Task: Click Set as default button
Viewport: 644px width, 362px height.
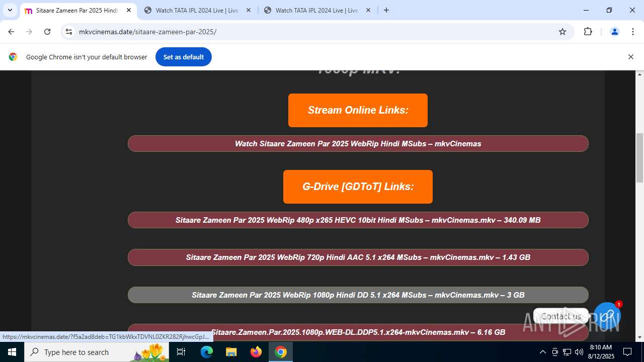Action: pos(184,57)
